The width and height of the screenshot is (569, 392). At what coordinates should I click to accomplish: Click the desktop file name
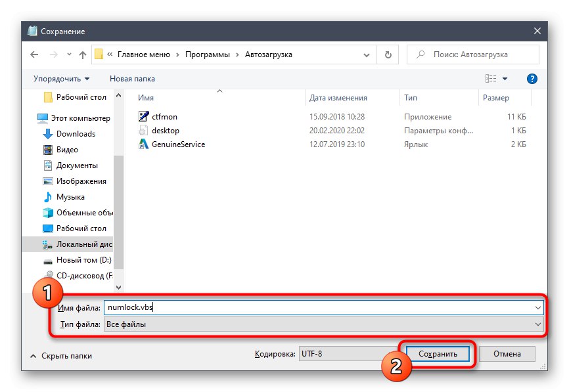(166, 131)
